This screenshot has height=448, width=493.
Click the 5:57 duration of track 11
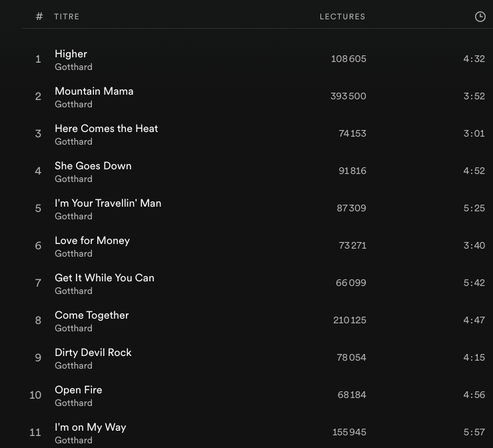click(474, 432)
